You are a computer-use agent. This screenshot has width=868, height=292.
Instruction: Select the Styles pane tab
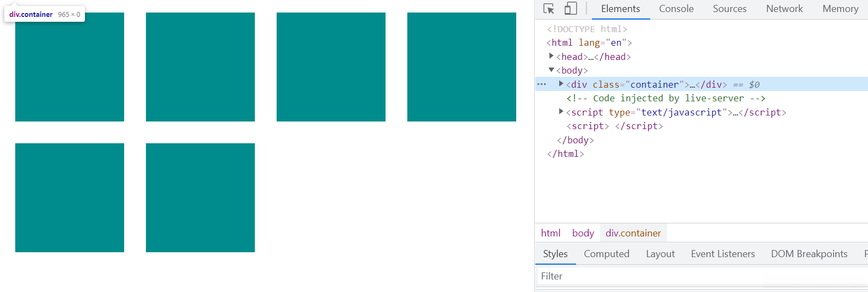click(555, 254)
